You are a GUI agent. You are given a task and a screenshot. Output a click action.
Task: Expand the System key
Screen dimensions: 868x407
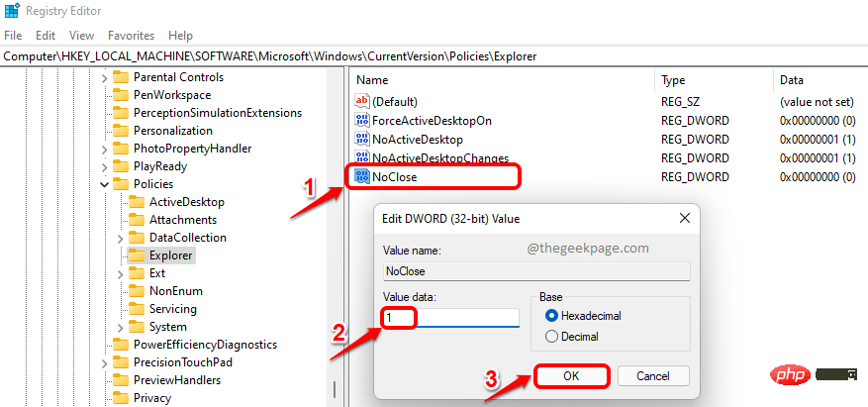(120, 326)
